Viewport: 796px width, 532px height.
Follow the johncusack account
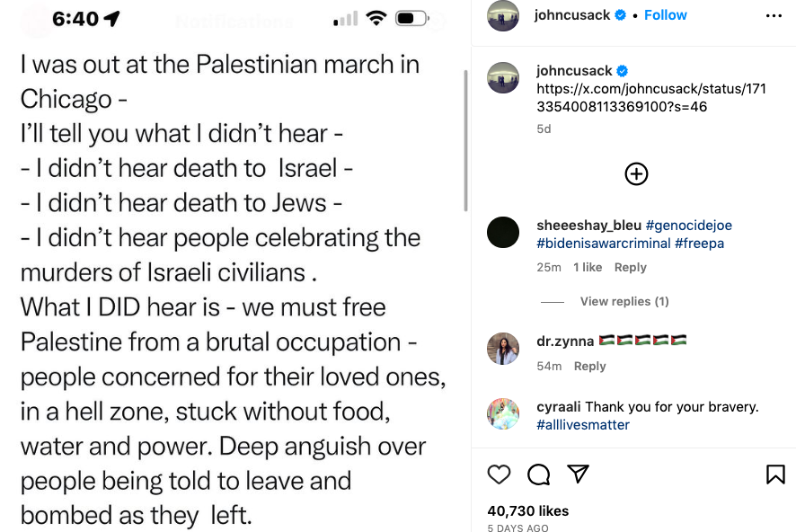[x=666, y=15]
